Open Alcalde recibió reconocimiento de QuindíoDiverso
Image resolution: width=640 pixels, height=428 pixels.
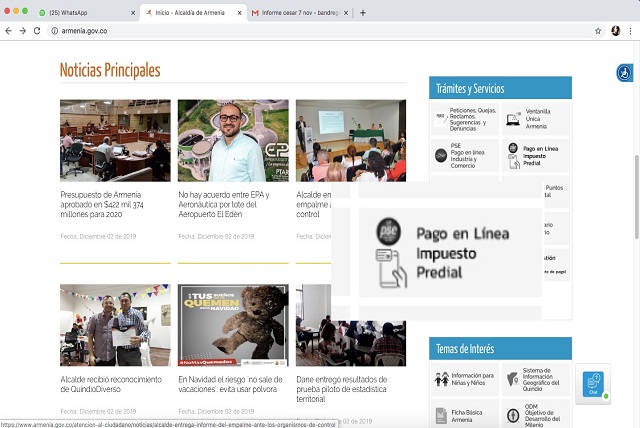111,384
